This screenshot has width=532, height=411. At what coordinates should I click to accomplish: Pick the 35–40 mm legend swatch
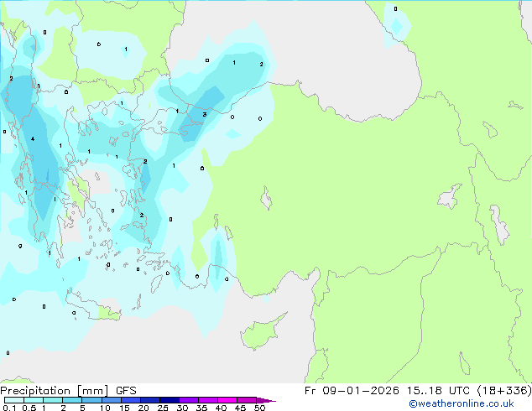pos(207,400)
